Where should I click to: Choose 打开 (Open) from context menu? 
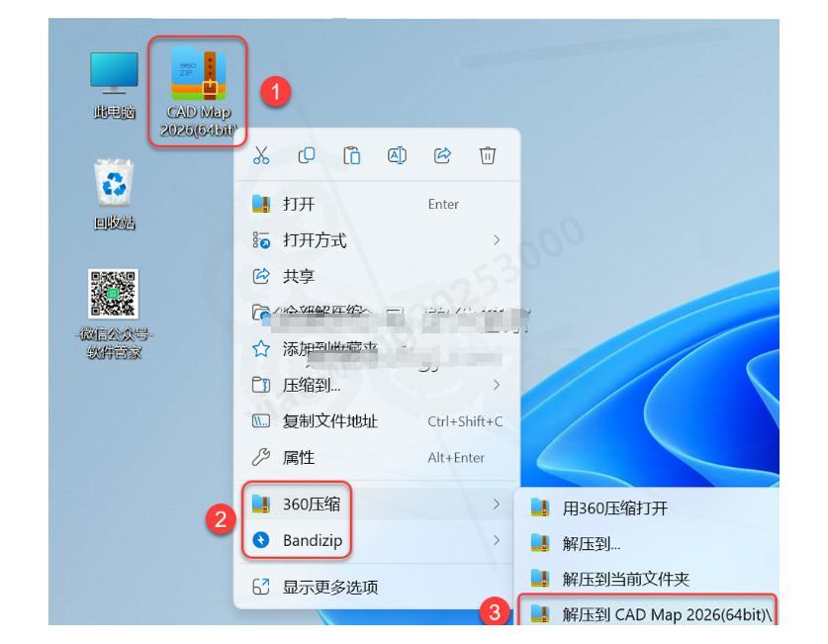pos(377,204)
